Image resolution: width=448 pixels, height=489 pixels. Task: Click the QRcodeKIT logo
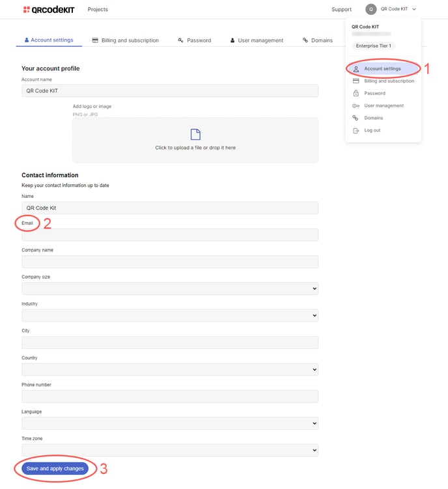(49, 10)
